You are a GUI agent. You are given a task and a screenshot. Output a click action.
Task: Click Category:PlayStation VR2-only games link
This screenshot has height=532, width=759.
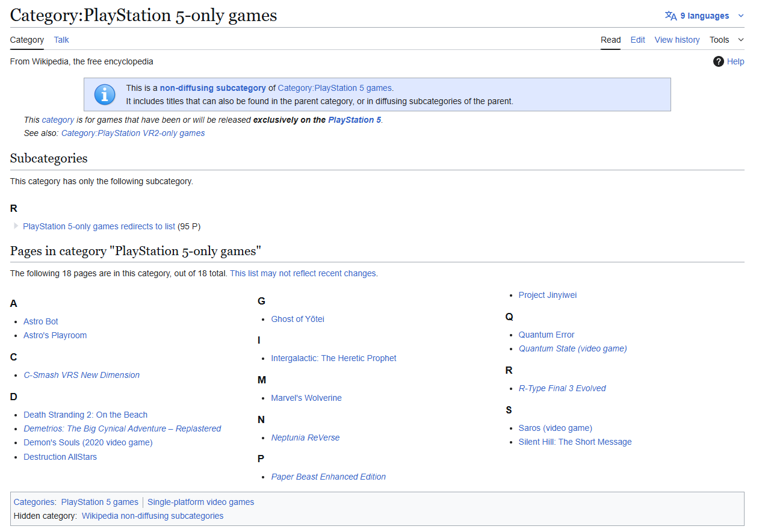click(133, 133)
